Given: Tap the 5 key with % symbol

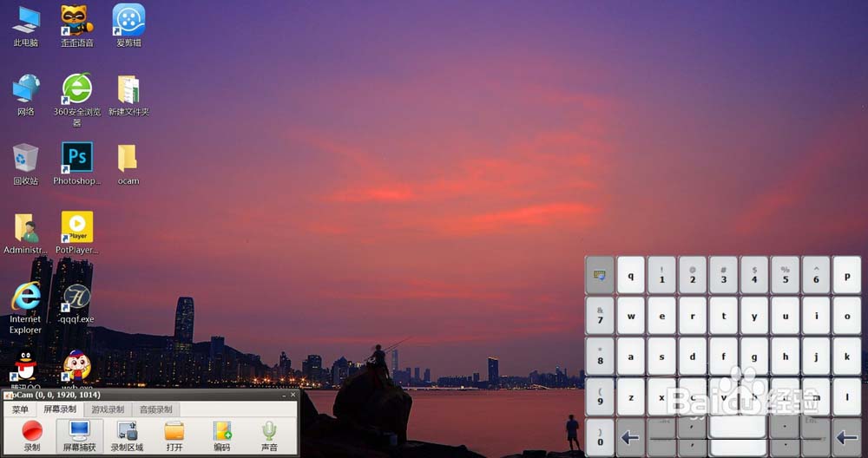Looking at the screenshot, I should tap(785, 275).
